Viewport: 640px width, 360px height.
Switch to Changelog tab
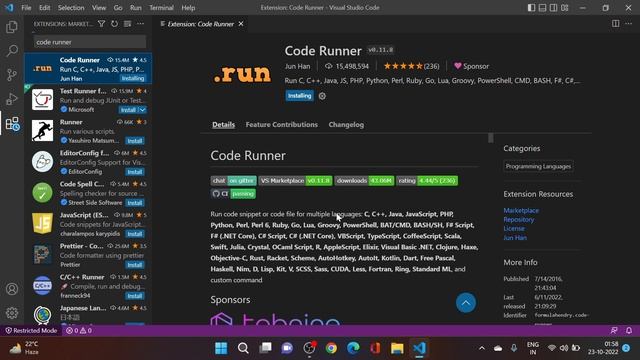[346, 125]
